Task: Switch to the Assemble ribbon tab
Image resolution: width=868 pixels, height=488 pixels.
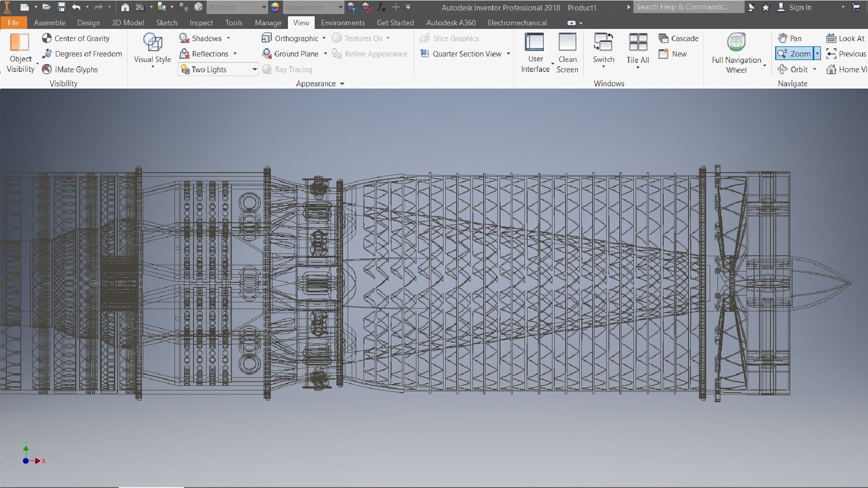Action: (x=49, y=23)
